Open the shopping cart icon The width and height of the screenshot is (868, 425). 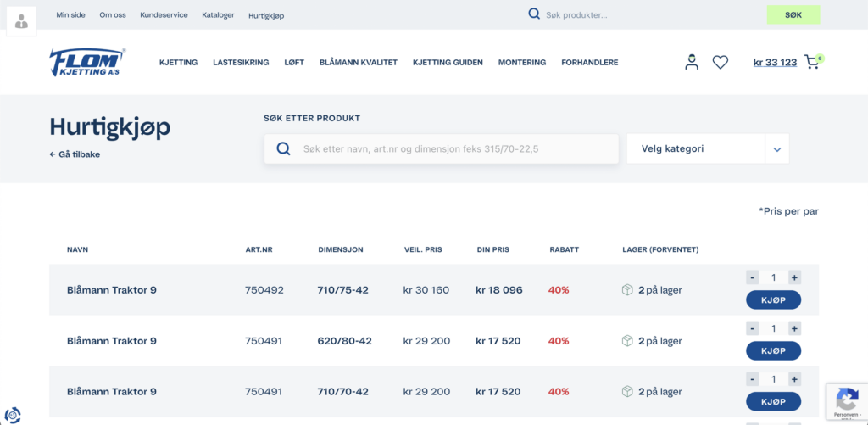tap(814, 62)
